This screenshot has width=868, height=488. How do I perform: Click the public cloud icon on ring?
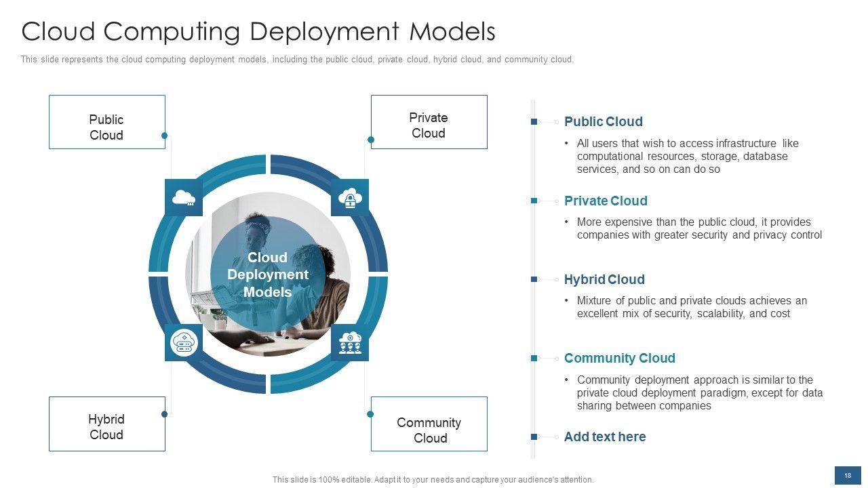pyautogui.click(x=184, y=198)
